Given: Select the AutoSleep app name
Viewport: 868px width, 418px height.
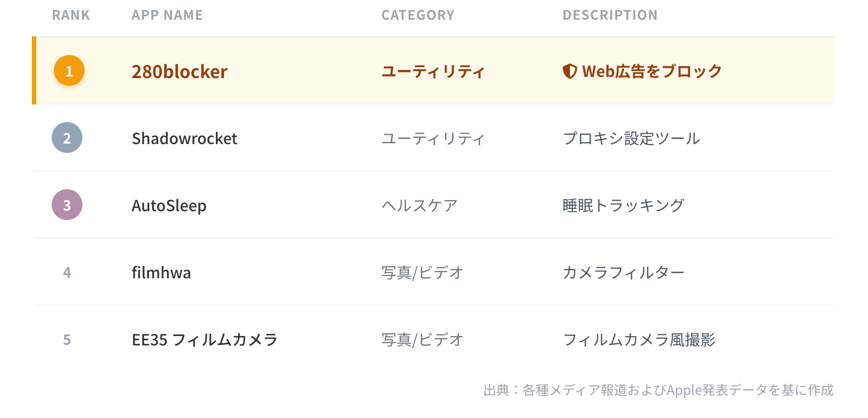Looking at the screenshot, I should click(169, 206).
